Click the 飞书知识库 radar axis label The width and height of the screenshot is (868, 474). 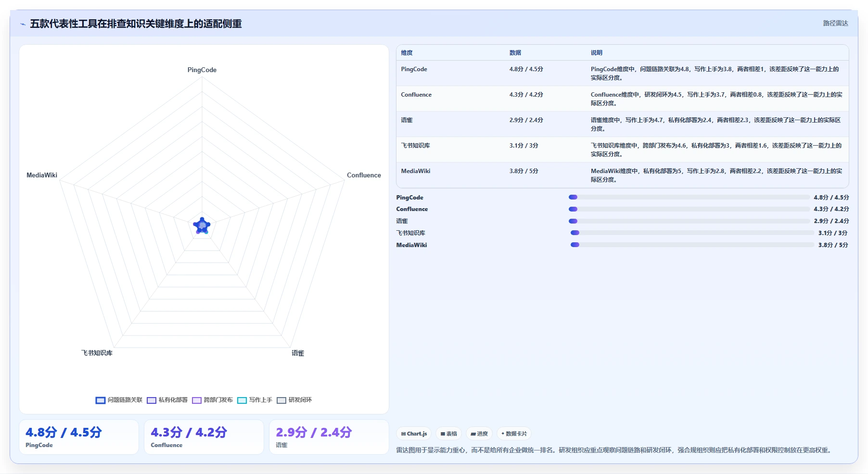tap(97, 353)
